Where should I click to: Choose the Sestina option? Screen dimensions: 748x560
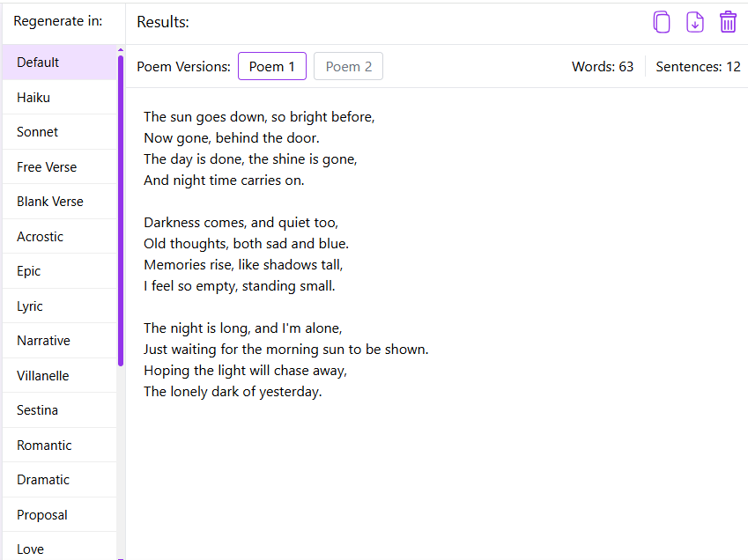pyautogui.click(x=60, y=410)
